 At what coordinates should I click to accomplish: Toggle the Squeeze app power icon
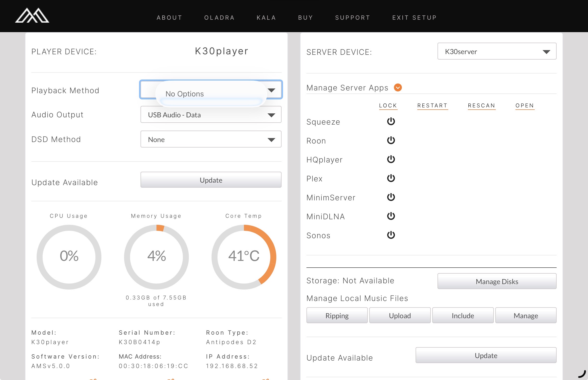391,121
